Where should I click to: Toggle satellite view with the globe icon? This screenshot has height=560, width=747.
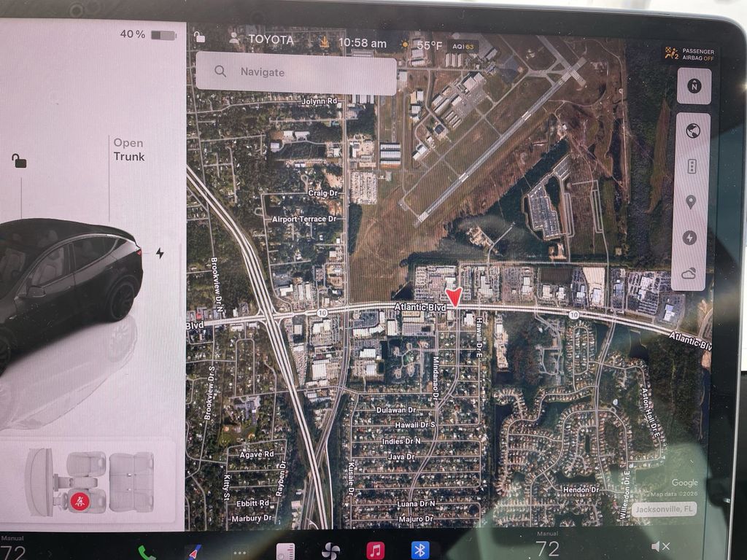coord(692,131)
